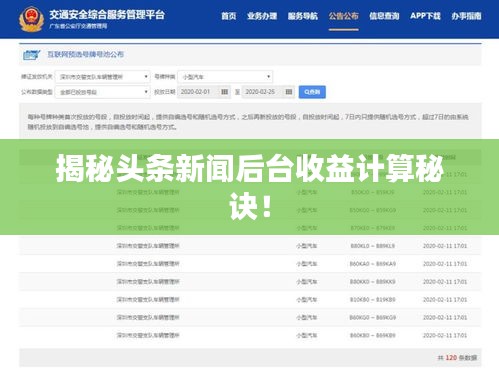The width and height of the screenshot is (499, 374).
Task: Go to the 首页 home page
Action: coord(229,16)
